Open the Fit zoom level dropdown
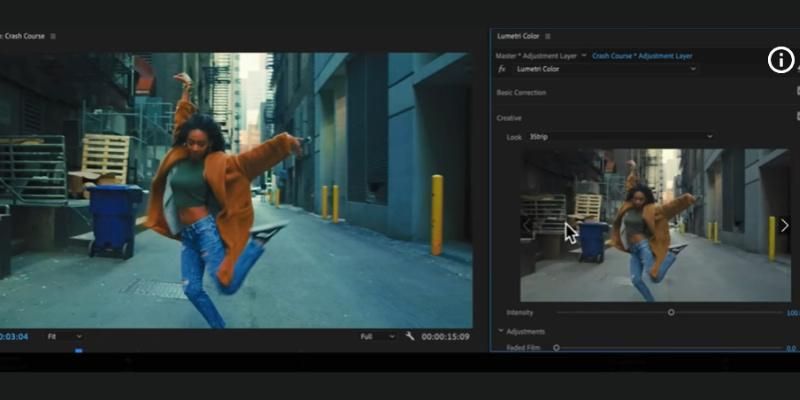This screenshot has width=800, height=400. [65, 336]
